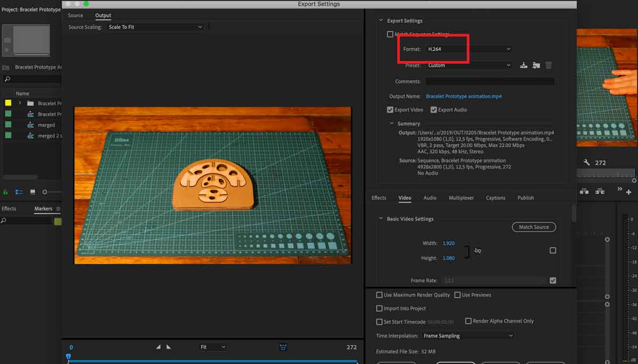Viewport: 638px width, 364px height.
Task: Click the Import Preset icon
Action: pos(536,65)
